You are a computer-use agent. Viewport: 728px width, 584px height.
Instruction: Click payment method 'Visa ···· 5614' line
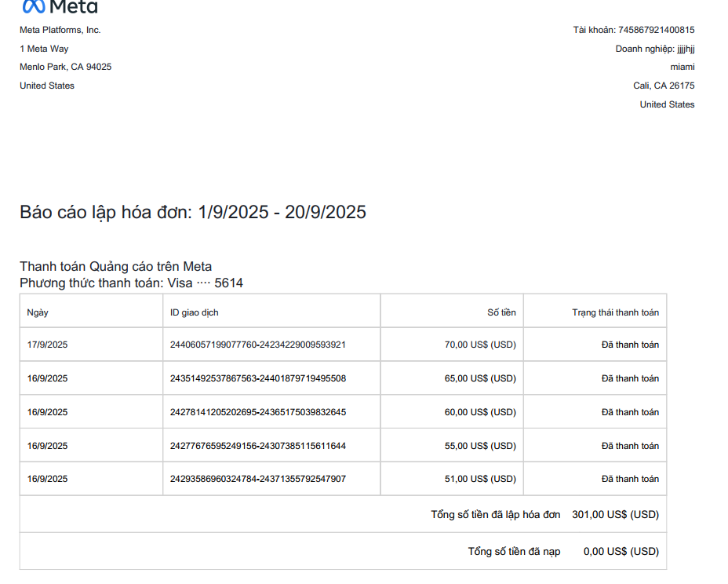pos(131,283)
